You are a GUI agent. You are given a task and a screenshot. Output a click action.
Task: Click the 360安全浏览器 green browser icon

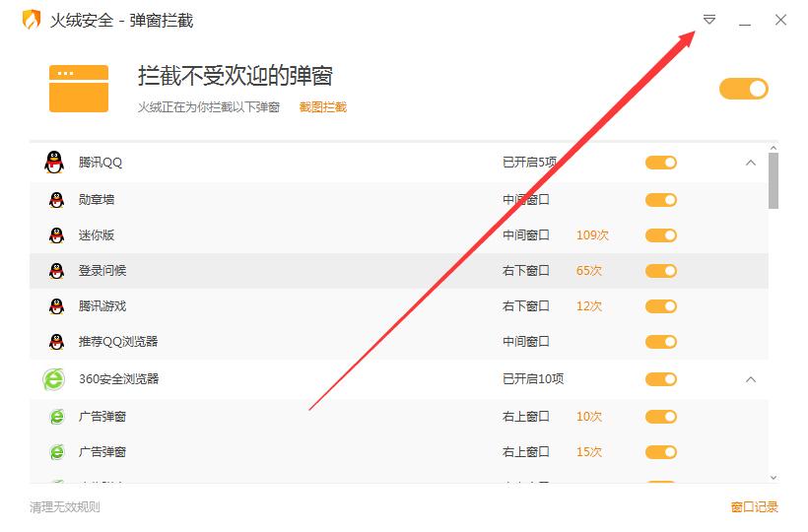pyautogui.click(x=54, y=379)
